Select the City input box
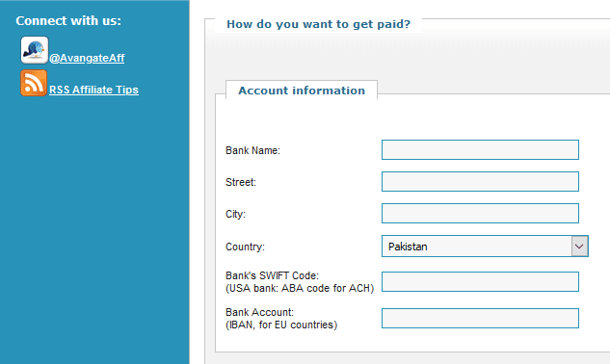The image size is (610, 364). pyautogui.click(x=480, y=214)
